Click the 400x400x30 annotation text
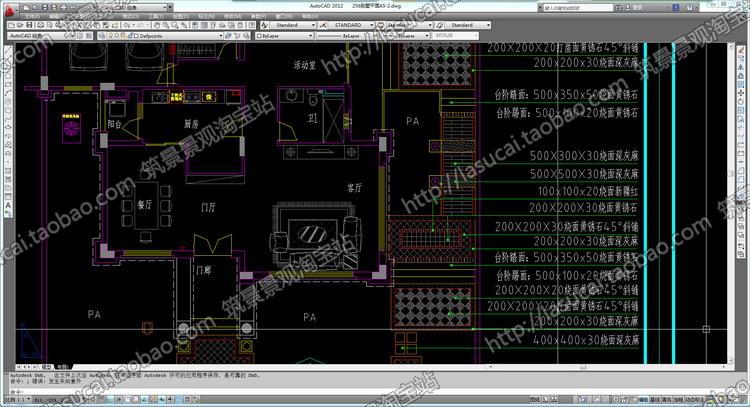The width and height of the screenshot is (750, 407). click(x=586, y=340)
